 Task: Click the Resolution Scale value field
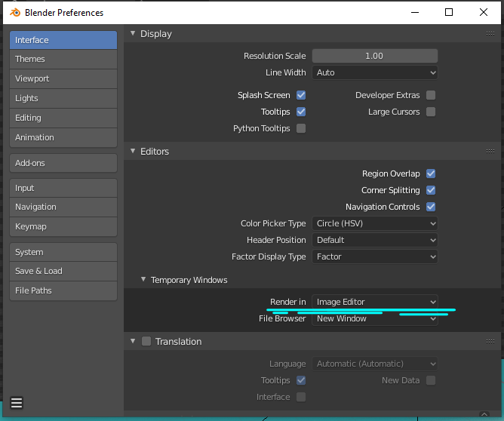tap(375, 56)
